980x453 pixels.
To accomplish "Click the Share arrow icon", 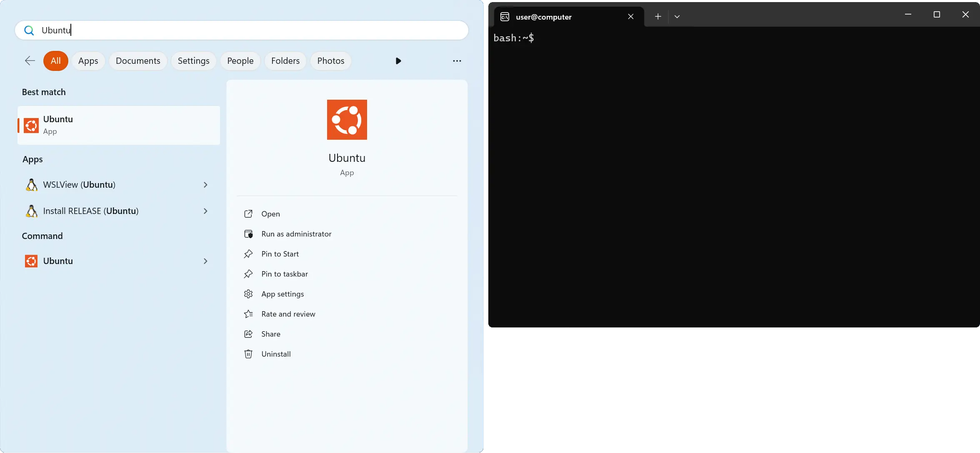I will pos(248,334).
